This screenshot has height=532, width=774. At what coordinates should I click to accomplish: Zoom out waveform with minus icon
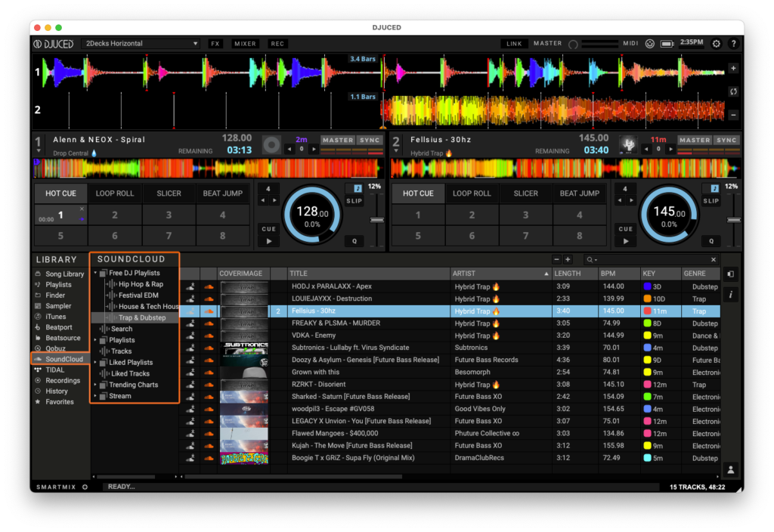click(x=733, y=115)
